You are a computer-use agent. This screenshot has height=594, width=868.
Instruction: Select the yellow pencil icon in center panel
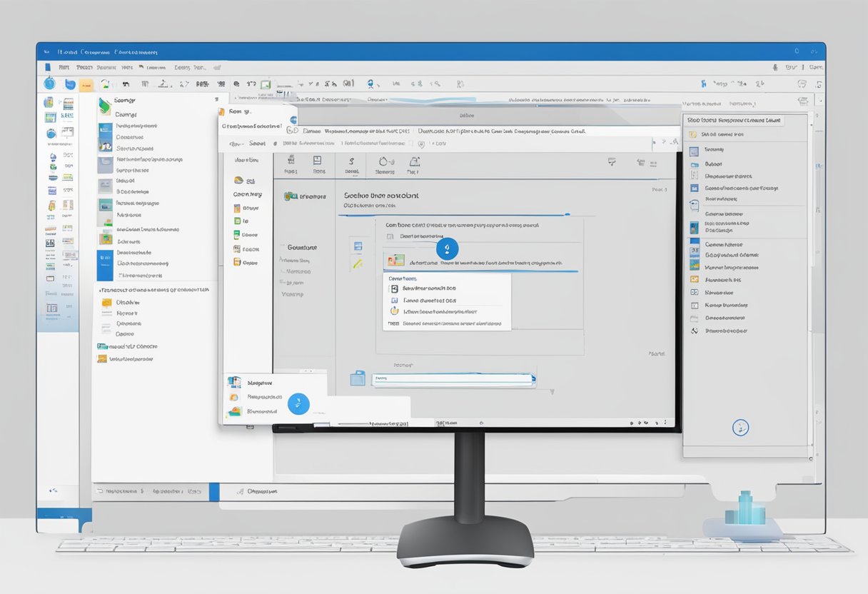357,263
